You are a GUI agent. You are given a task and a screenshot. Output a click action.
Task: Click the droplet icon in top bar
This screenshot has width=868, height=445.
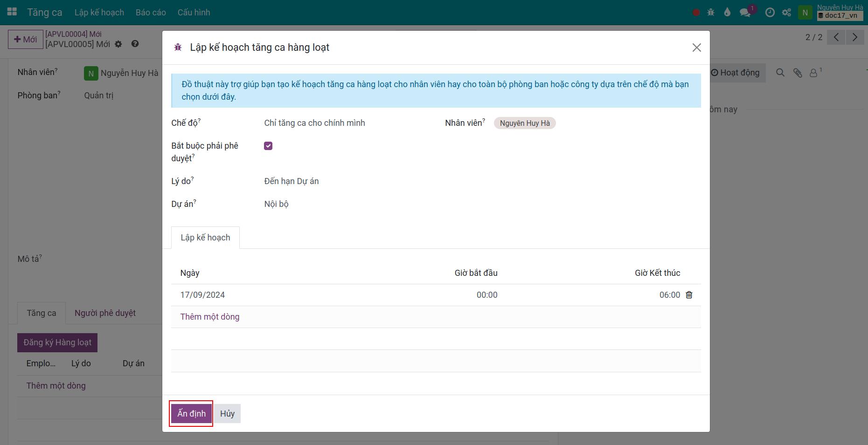(x=727, y=13)
